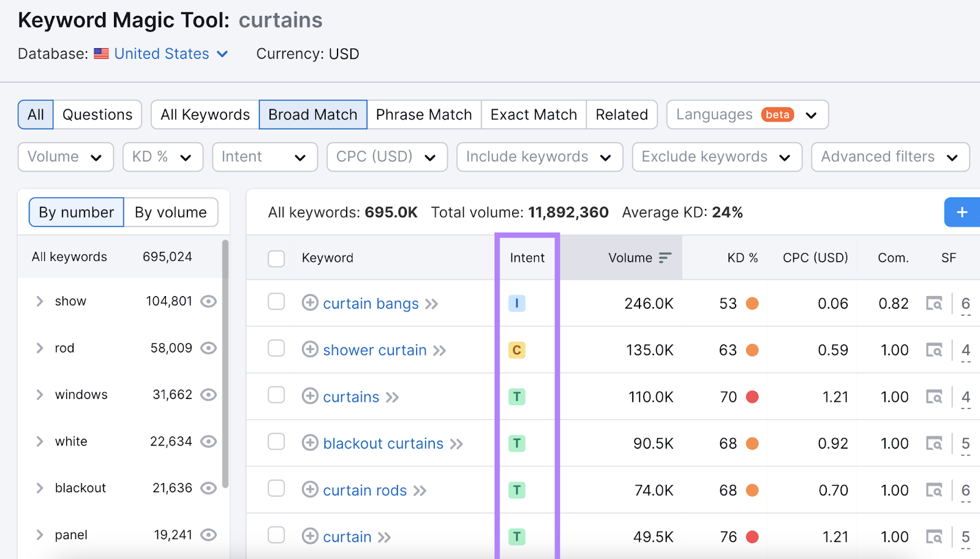Switch sorting to By volume
This screenshot has width=980, height=559.
[x=171, y=212]
